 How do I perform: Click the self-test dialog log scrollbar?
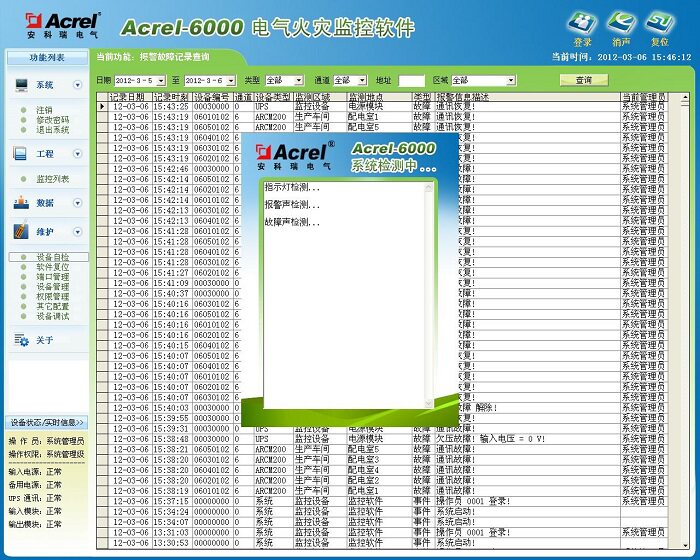pyautogui.click(x=429, y=295)
